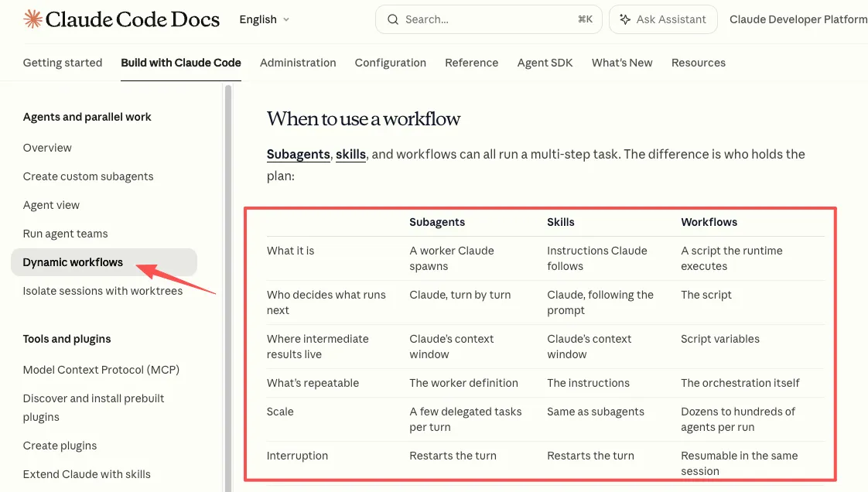The width and height of the screenshot is (868, 492).
Task: Switch to the Administration tab
Action: pos(298,63)
